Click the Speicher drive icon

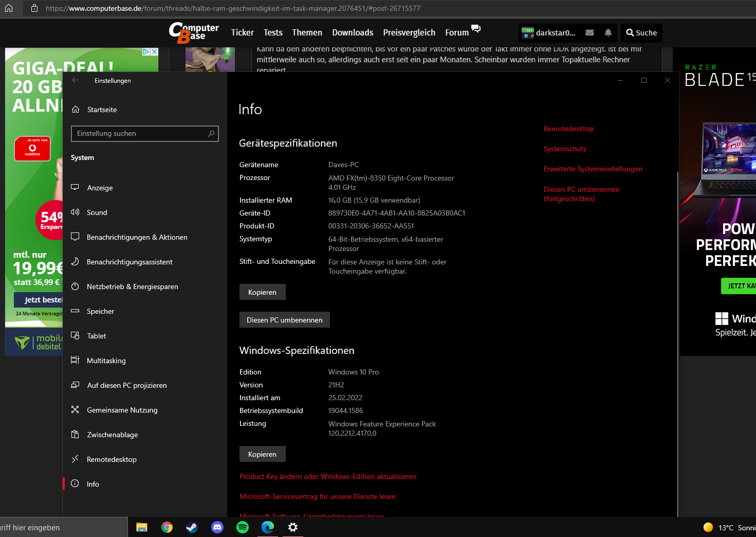click(75, 311)
